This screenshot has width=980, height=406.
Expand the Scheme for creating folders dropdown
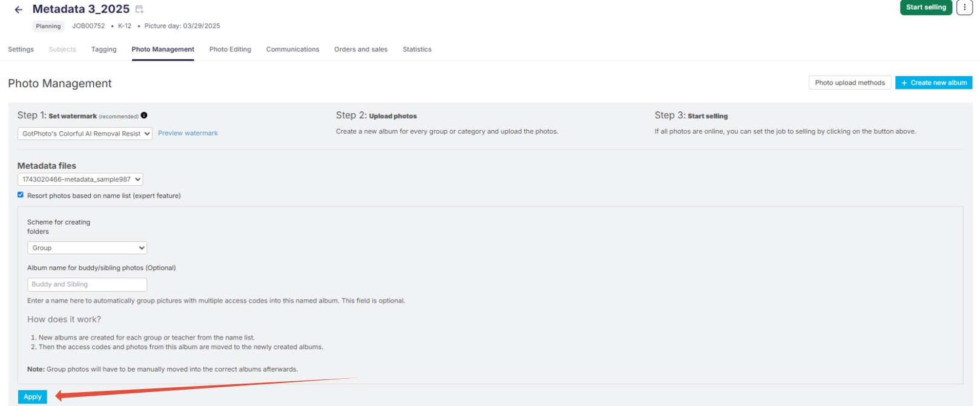coord(87,248)
